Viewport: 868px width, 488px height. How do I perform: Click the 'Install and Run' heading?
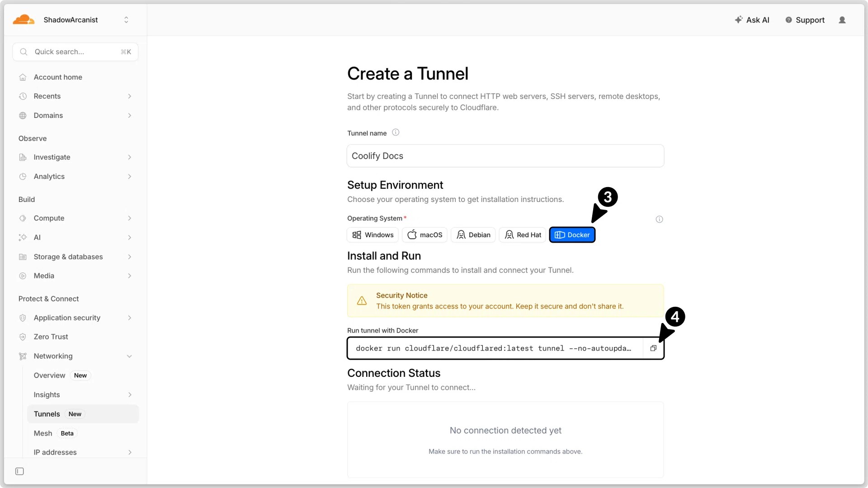click(384, 256)
